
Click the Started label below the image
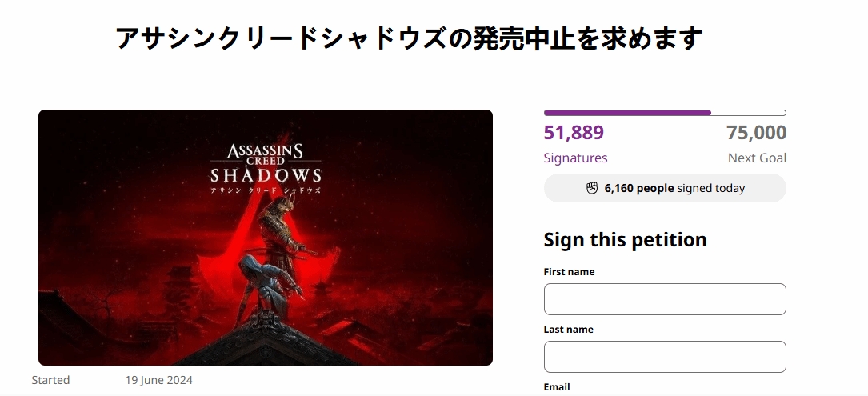tap(50, 380)
